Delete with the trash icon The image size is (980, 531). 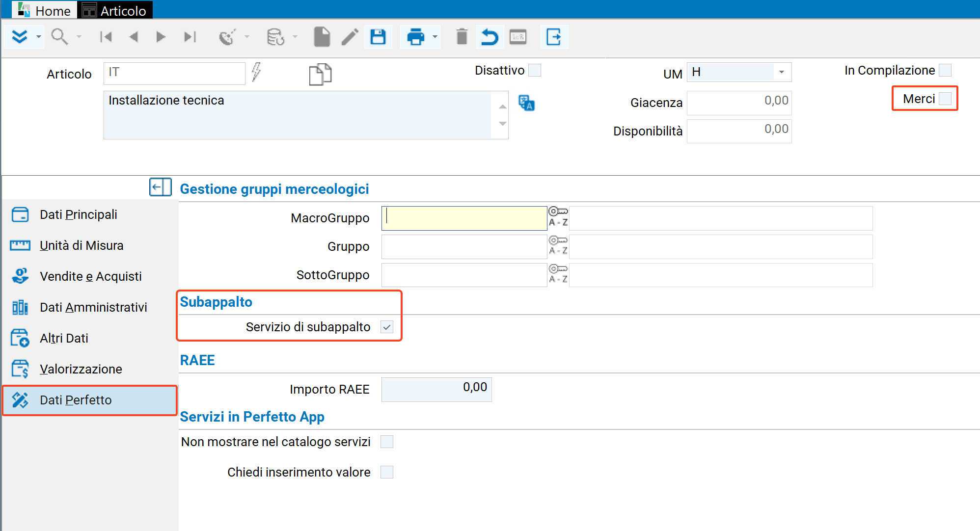(462, 37)
